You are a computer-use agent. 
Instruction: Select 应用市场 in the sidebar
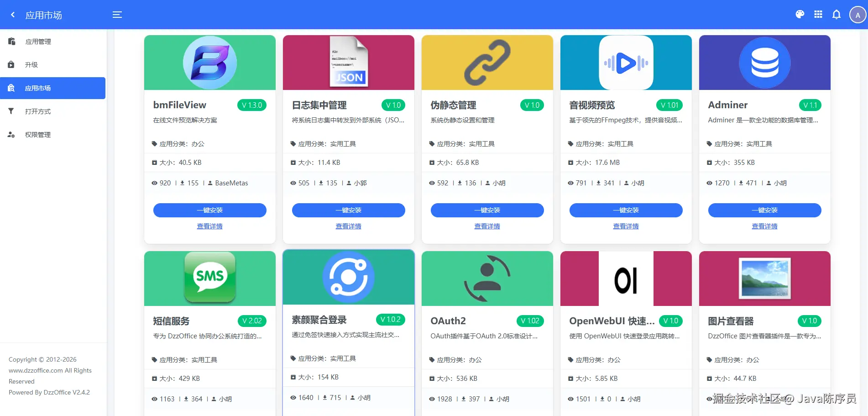point(53,88)
